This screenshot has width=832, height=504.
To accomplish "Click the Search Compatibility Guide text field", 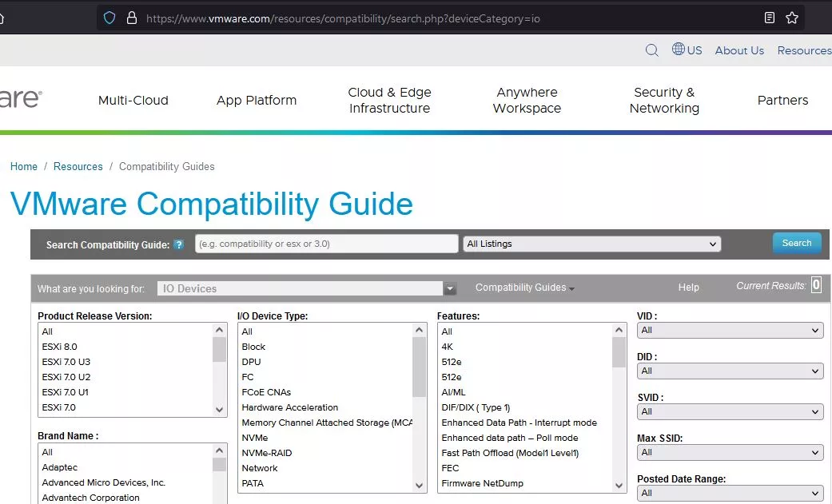I will pyautogui.click(x=326, y=244).
